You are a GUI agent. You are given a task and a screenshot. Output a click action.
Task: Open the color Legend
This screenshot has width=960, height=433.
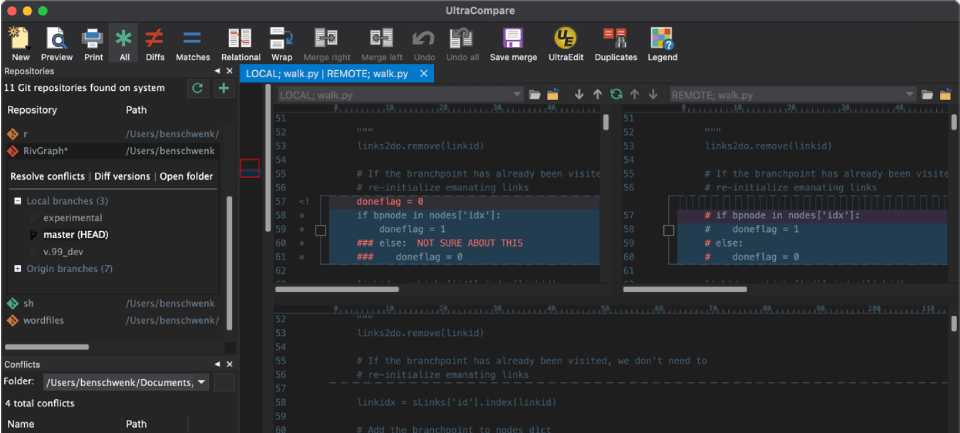pyautogui.click(x=662, y=44)
